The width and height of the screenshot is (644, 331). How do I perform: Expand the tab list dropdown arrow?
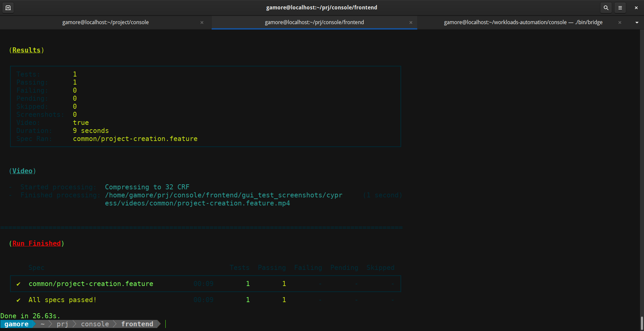tap(637, 22)
